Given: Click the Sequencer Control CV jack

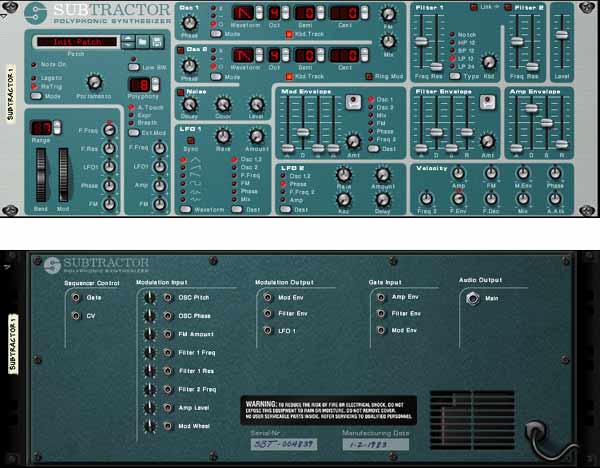Looking at the screenshot, I should (76, 316).
